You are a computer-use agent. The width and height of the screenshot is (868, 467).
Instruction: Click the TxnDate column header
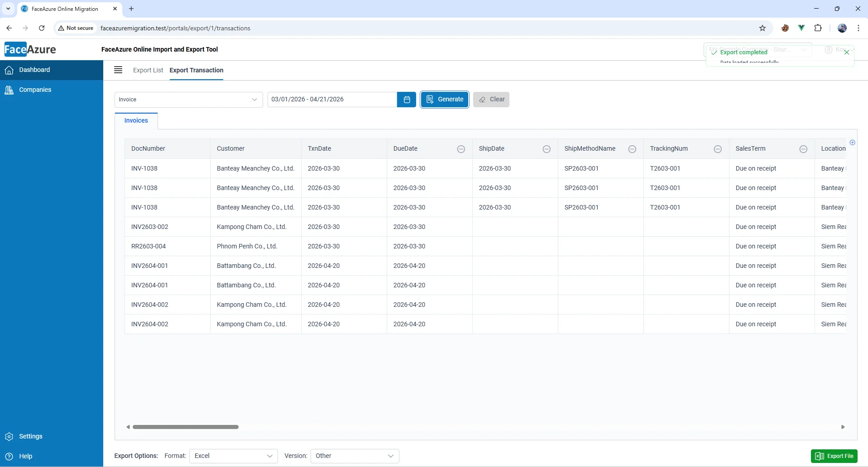(344, 148)
